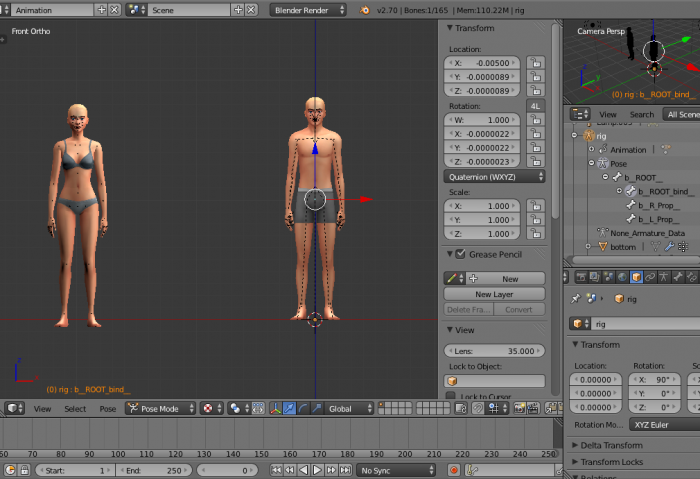This screenshot has height=479, width=700.
Task: Click the New grease pencil button
Action: (x=509, y=279)
